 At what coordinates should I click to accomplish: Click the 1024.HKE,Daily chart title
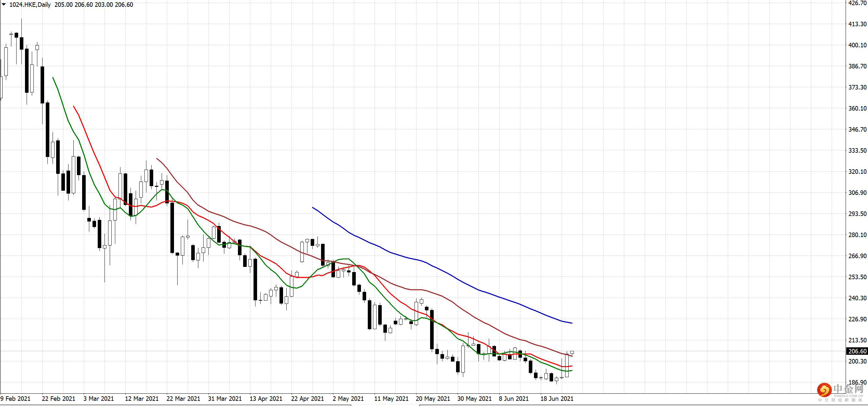pos(30,5)
